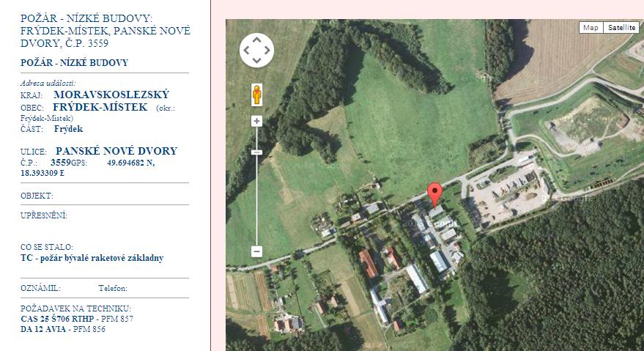
Task: Click the CAS 25 Š706 RTHP vehicle entry
Action: tap(57, 319)
